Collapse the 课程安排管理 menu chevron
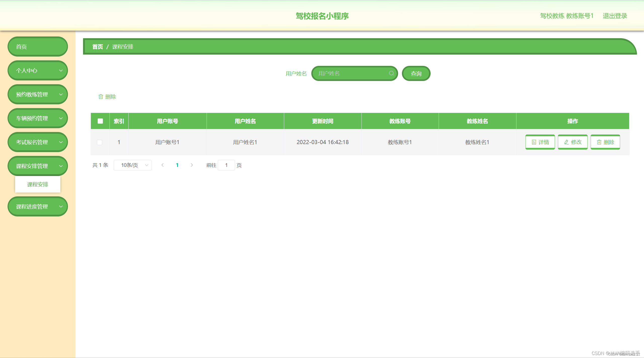 pyautogui.click(x=61, y=166)
